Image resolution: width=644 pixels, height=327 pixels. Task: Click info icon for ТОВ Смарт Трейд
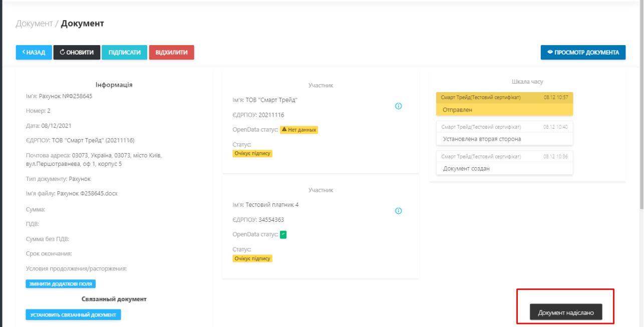[399, 106]
